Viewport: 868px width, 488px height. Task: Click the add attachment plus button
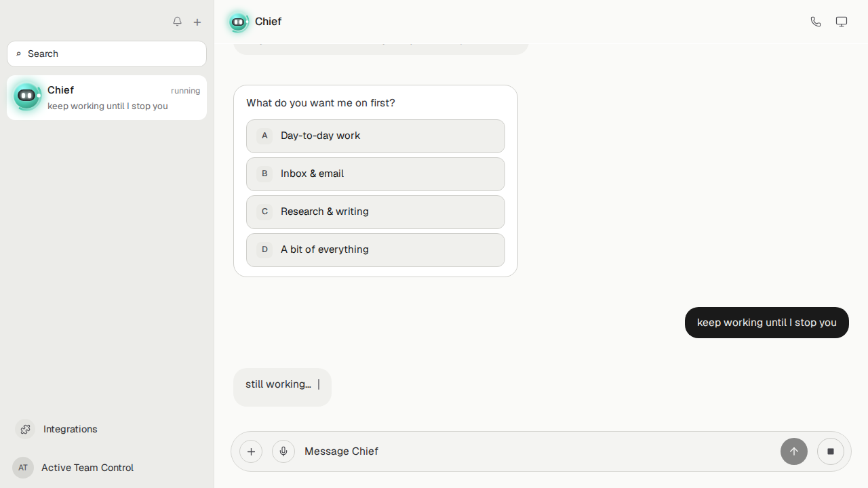coord(251,451)
